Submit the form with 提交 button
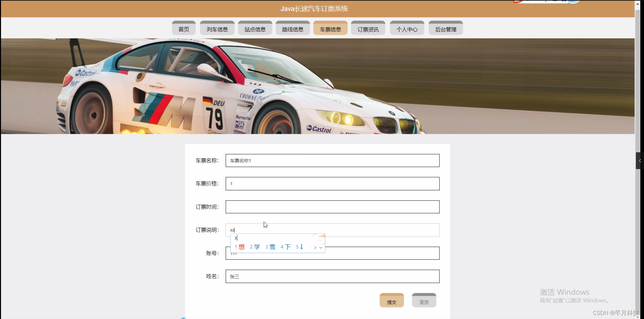The height and width of the screenshot is (319, 644). pos(391,300)
